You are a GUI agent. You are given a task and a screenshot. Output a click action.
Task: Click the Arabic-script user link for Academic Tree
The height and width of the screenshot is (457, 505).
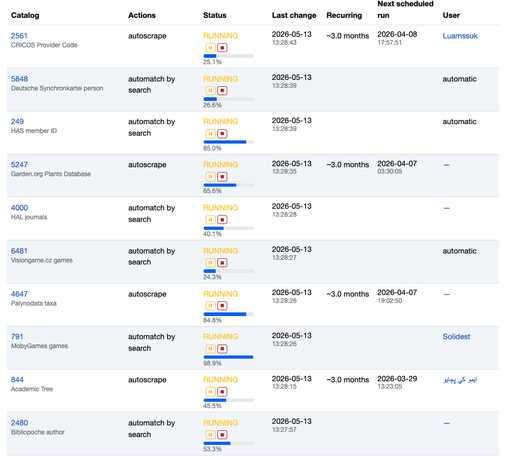[460, 380]
